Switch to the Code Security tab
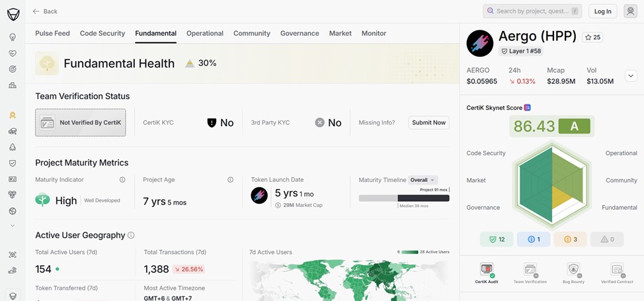The image size is (644, 301). pyautogui.click(x=102, y=33)
